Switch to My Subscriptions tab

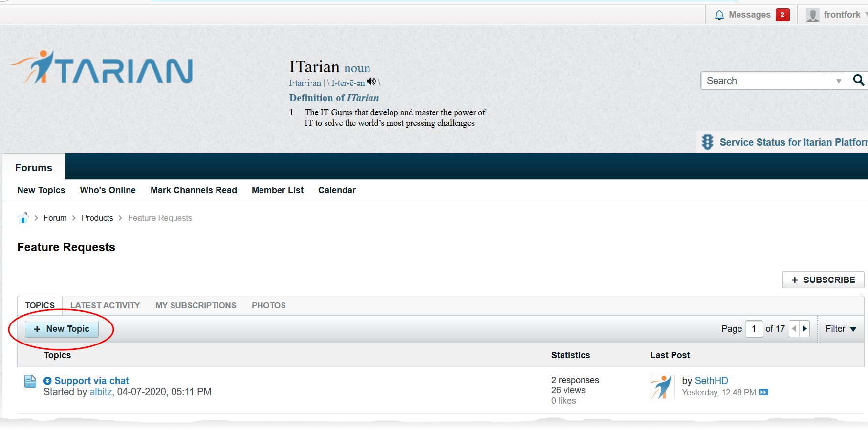[196, 305]
